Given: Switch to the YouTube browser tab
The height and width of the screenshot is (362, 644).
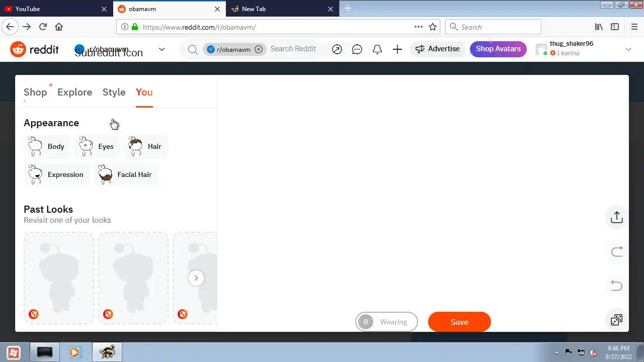Looking at the screenshot, I should [x=55, y=9].
